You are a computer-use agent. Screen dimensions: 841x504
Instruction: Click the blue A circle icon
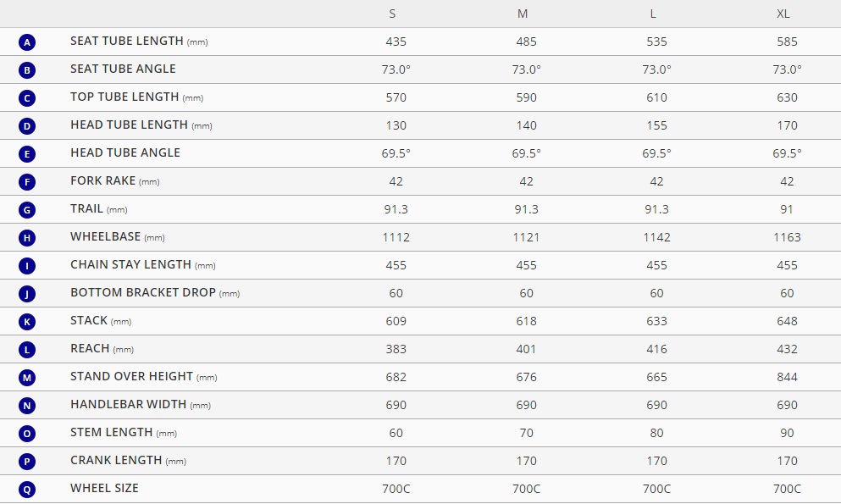(x=27, y=42)
